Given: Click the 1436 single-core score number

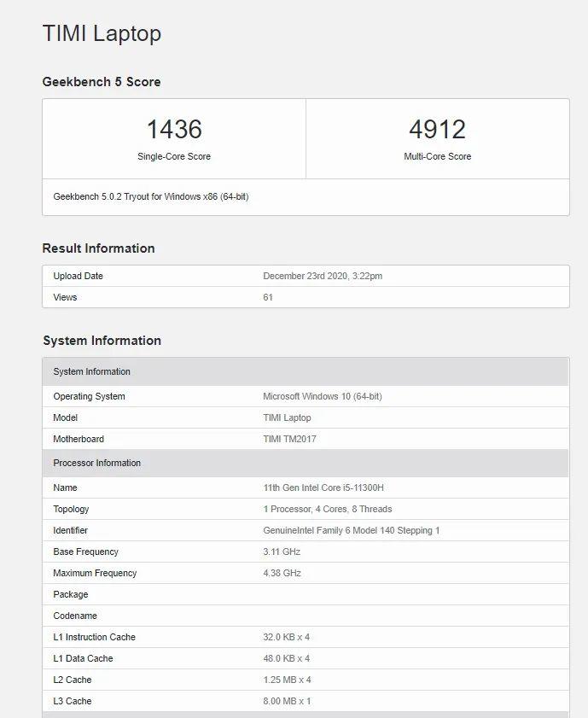Looking at the screenshot, I should coord(174,129).
